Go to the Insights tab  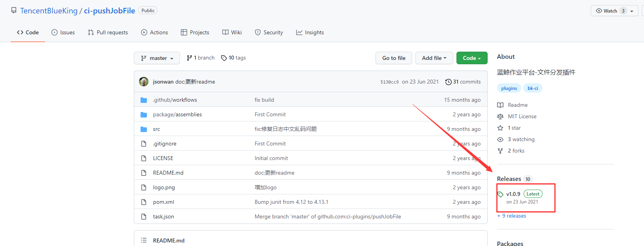[310, 33]
